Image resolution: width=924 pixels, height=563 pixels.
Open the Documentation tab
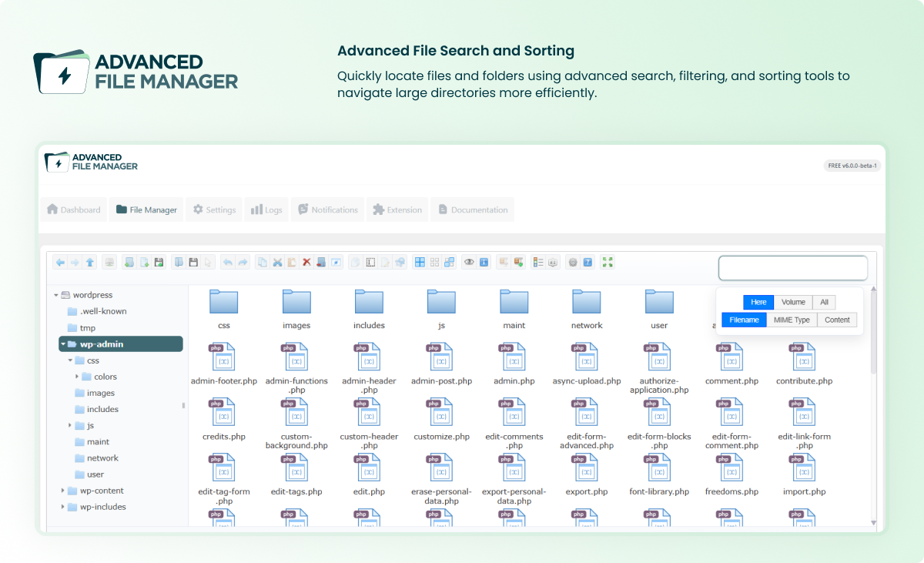472,209
